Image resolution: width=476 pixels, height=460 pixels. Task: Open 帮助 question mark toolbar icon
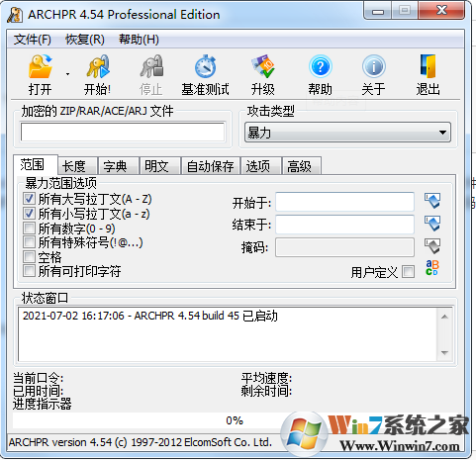coord(320,67)
